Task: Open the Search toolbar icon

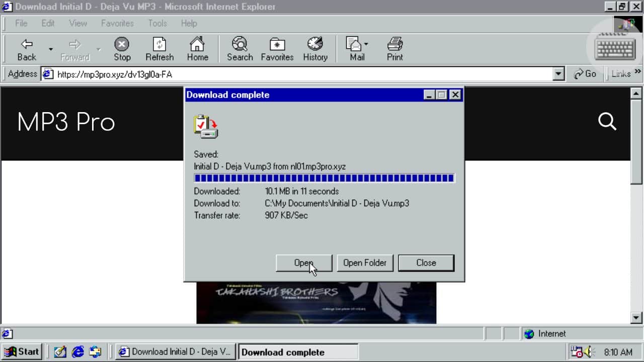Action: click(x=239, y=49)
